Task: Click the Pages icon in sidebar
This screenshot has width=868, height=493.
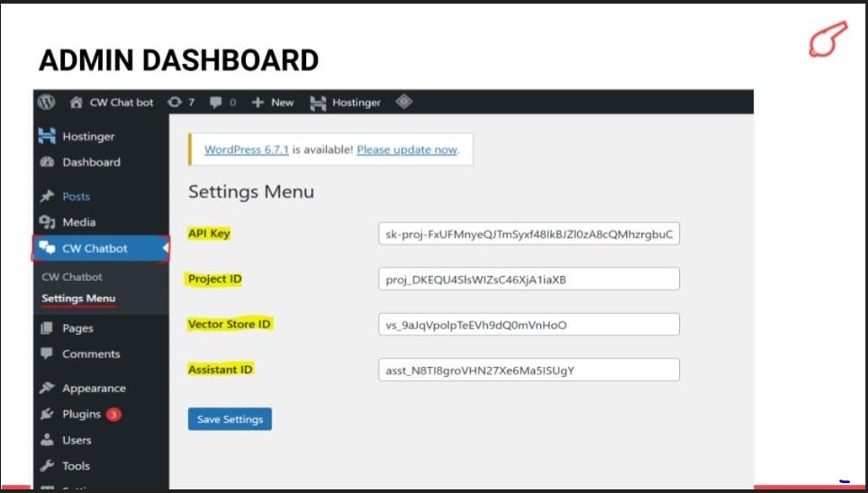Action: 47,328
